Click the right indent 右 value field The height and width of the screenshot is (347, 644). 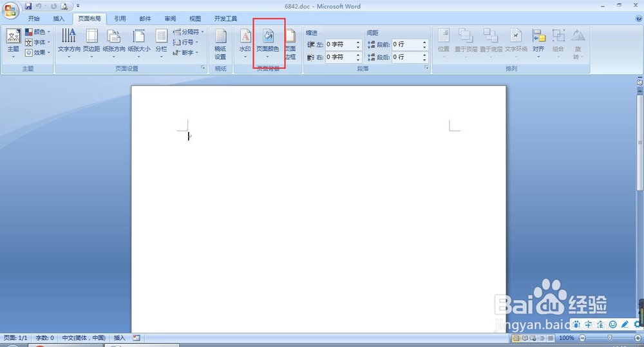pos(341,57)
